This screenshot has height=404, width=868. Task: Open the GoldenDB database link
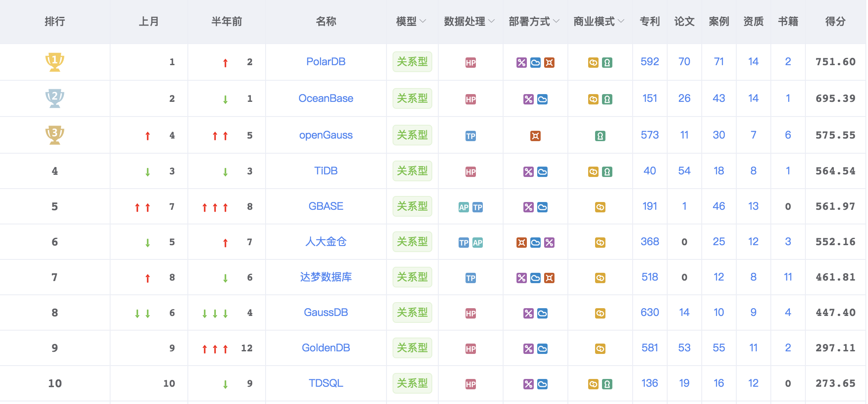pos(326,348)
